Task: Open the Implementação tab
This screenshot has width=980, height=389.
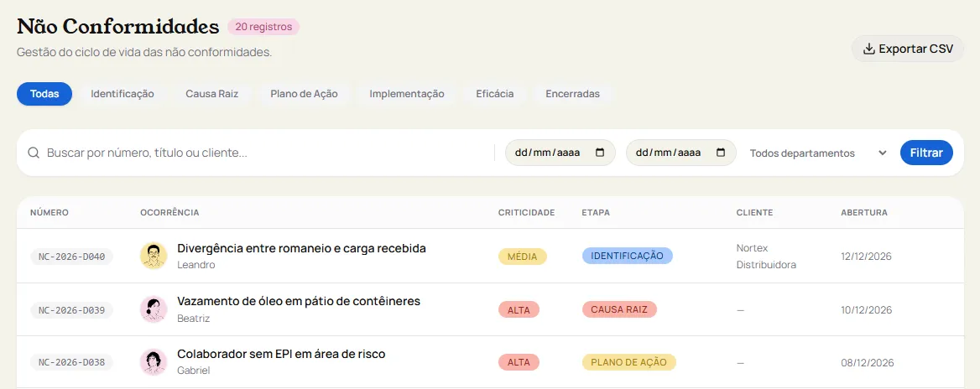Action: pos(407,94)
